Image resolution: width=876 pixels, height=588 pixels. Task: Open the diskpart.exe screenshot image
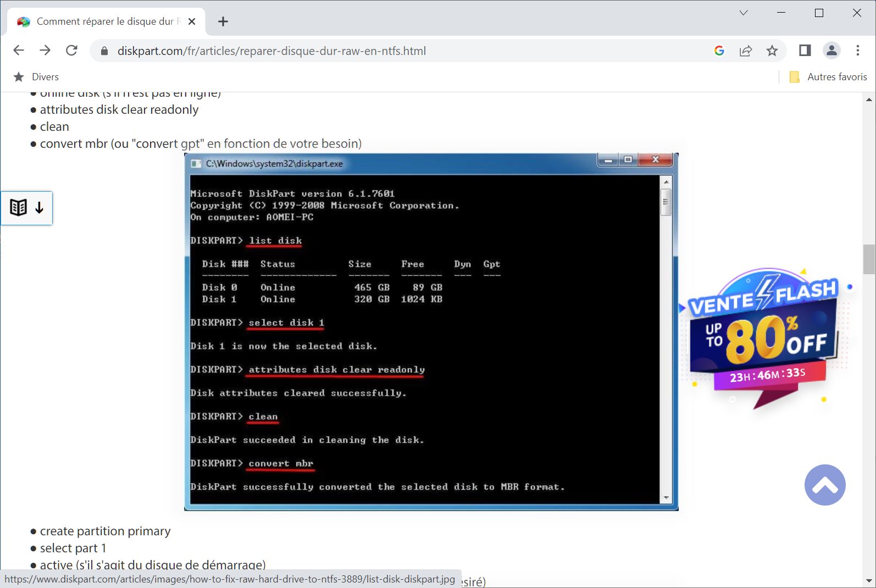pos(431,332)
